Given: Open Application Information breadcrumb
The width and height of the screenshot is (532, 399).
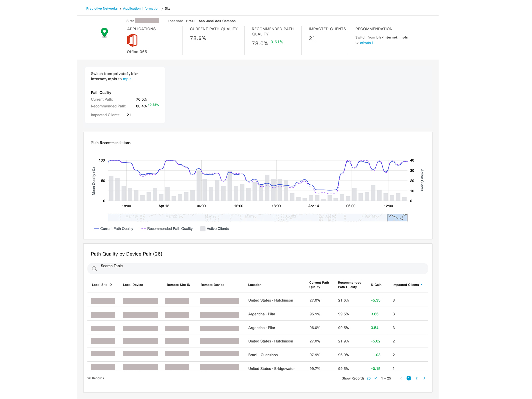Looking at the screenshot, I should 141,9.
